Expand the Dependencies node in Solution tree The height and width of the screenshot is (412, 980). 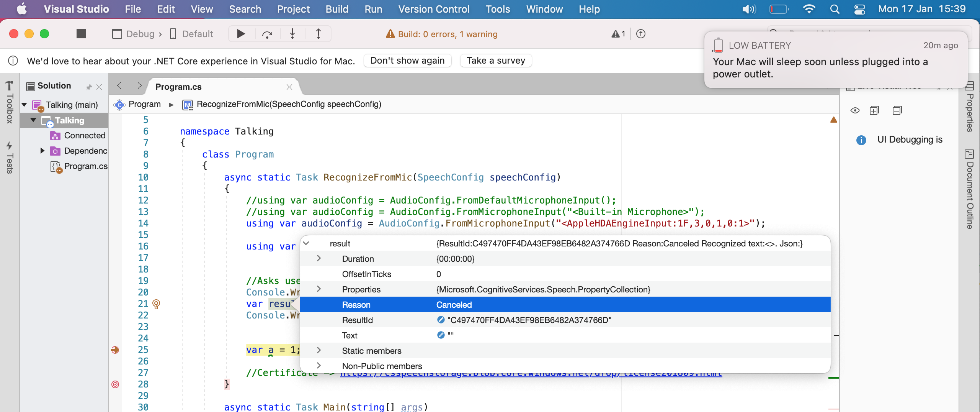(x=42, y=151)
